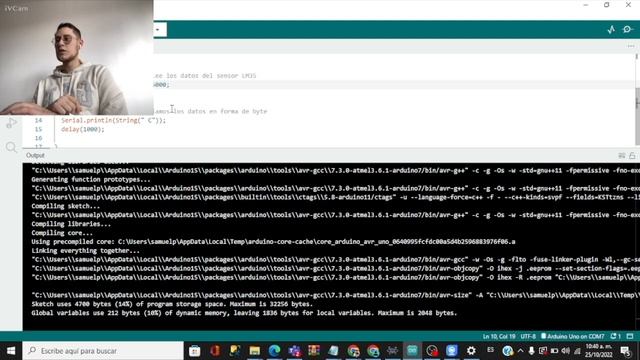
Task: Open Microsoft Office from the taskbar
Action: (x=215, y=351)
